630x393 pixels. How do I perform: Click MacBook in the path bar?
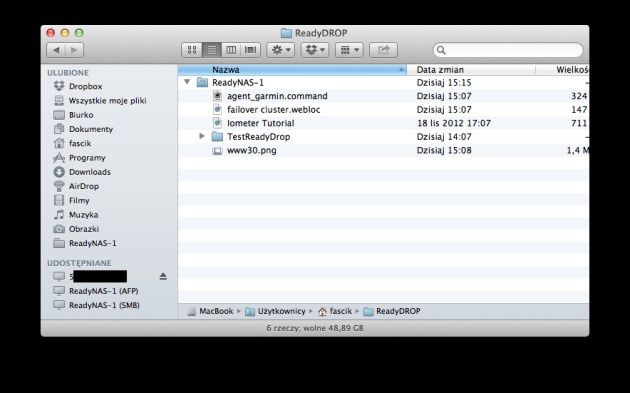211,311
